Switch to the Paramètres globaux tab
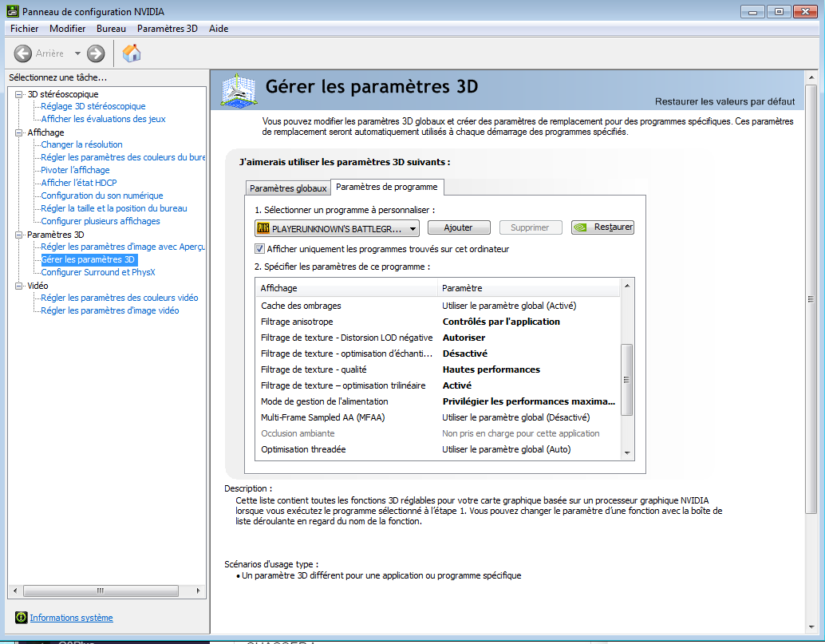825x644 pixels. [x=288, y=188]
